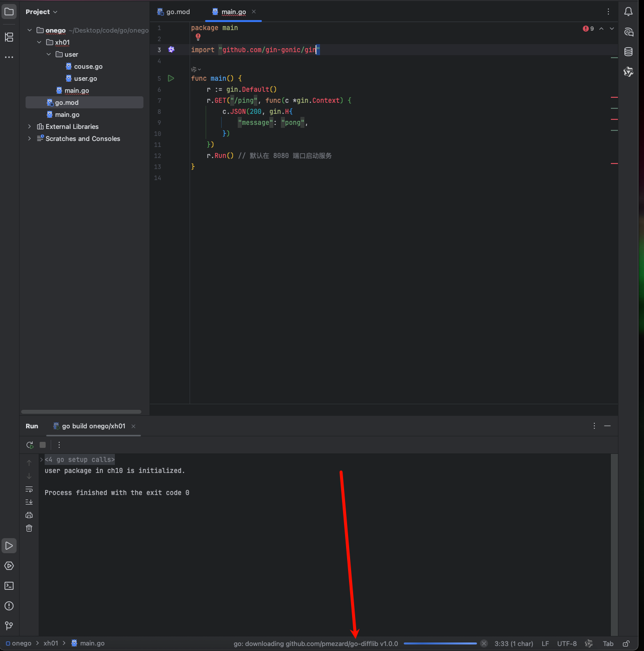This screenshot has height=651, width=644.
Task: Jump to next highlighted error
Action: point(612,29)
